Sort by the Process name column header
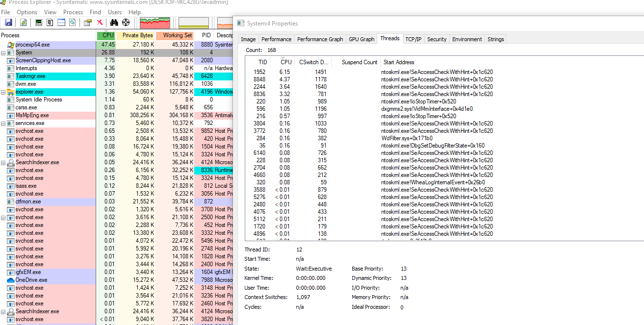Viewport: 644px width, 325px height. [x=48, y=35]
